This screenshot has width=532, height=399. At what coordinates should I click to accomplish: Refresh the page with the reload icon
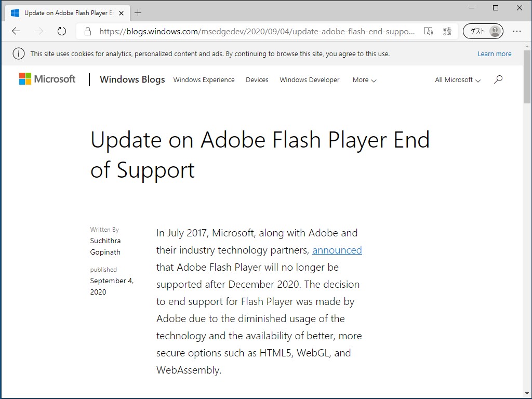click(x=62, y=31)
